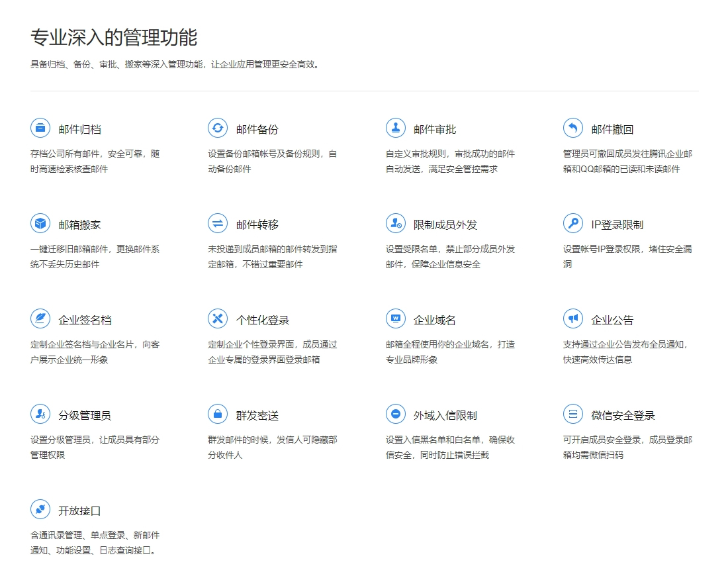This screenshot has height=584, width=728.
Task: Select the 群发密送 heading text
Action: (x=257, y=415)
